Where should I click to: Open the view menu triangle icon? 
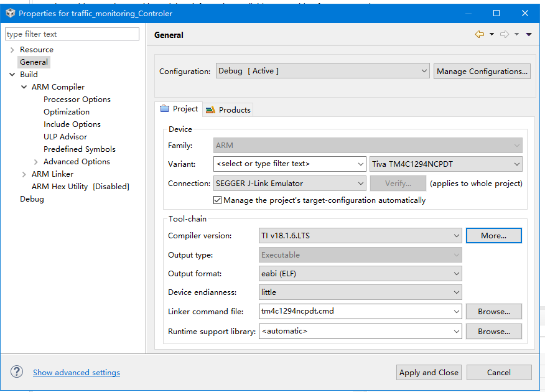(x=529, y=35)
